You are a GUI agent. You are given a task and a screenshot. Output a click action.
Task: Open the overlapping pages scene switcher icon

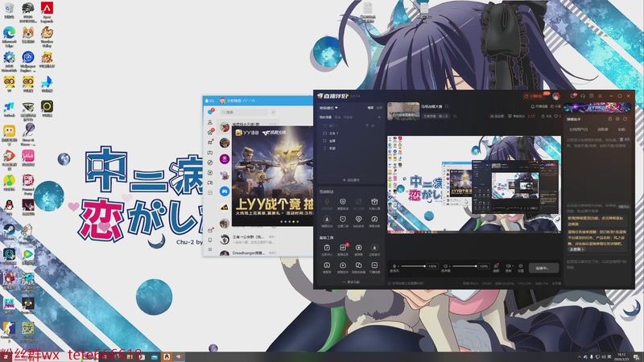pos(358,267)
